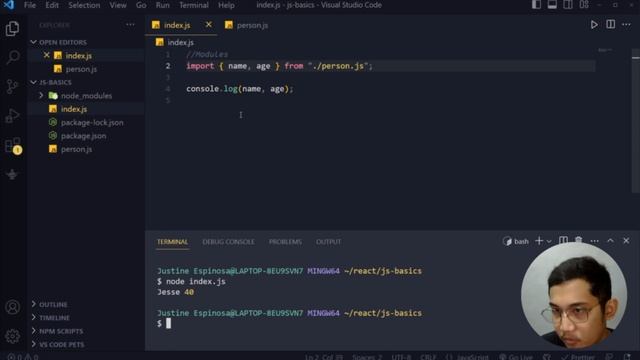Open the Accounts icon in activity bar
This screenshot has width=640, height=360.
click(x=12, y=307)
